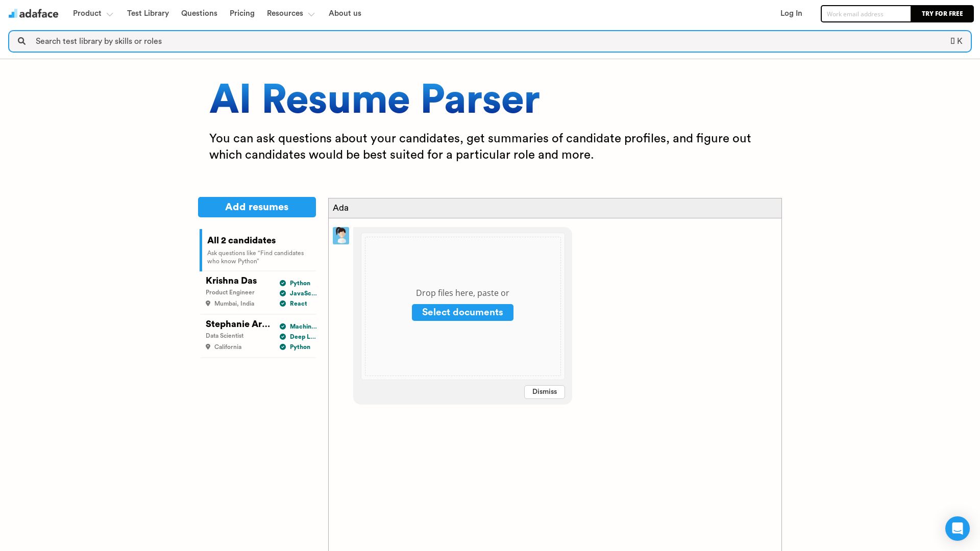Click the checkmark icon beside Krishna's Python skill
This screenshot has height=551, width=980.
tap(283, 283)
